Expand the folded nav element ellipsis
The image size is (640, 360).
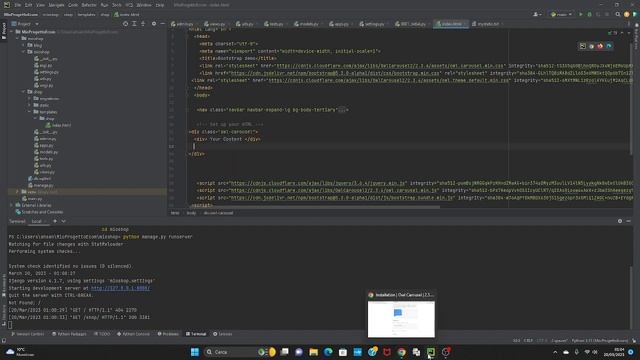[x=342, y=110]
